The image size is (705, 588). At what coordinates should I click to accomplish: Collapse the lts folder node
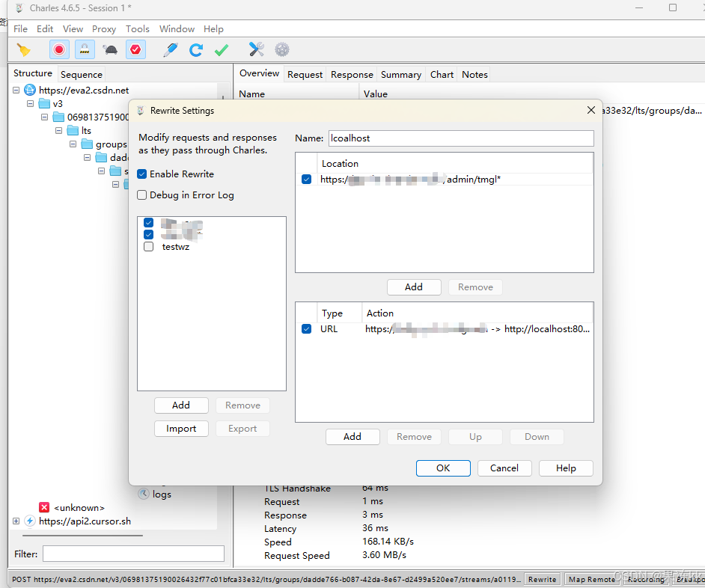tap(59, 131)
